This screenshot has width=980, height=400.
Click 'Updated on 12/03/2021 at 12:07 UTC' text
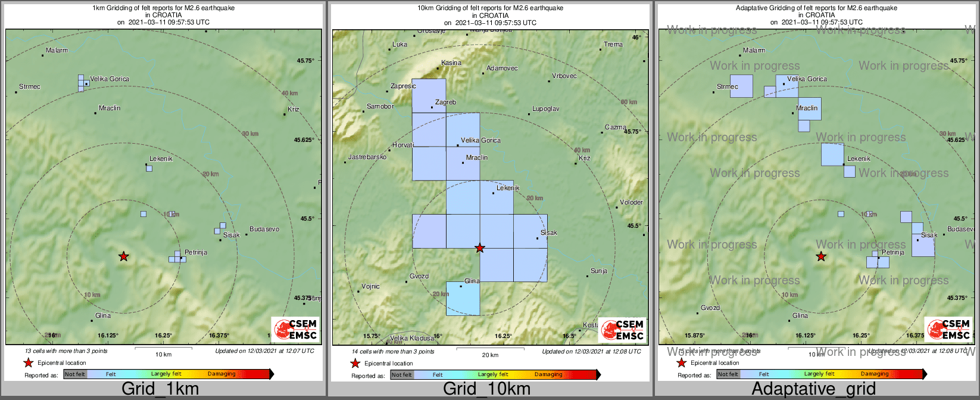tap(264, 351)
